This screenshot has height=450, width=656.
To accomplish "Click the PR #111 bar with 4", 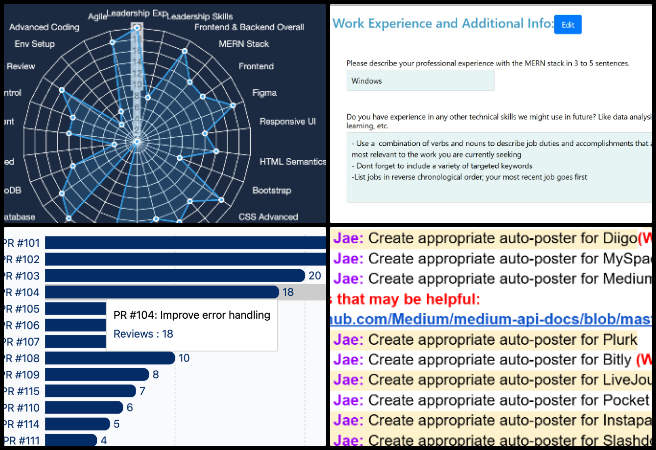I will (x=71, y=440).
